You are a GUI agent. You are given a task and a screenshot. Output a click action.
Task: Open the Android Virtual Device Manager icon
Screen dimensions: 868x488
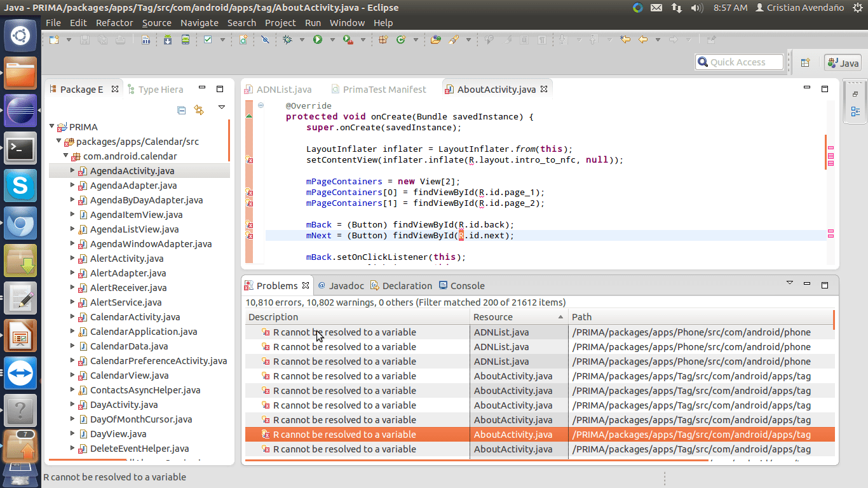185,39
